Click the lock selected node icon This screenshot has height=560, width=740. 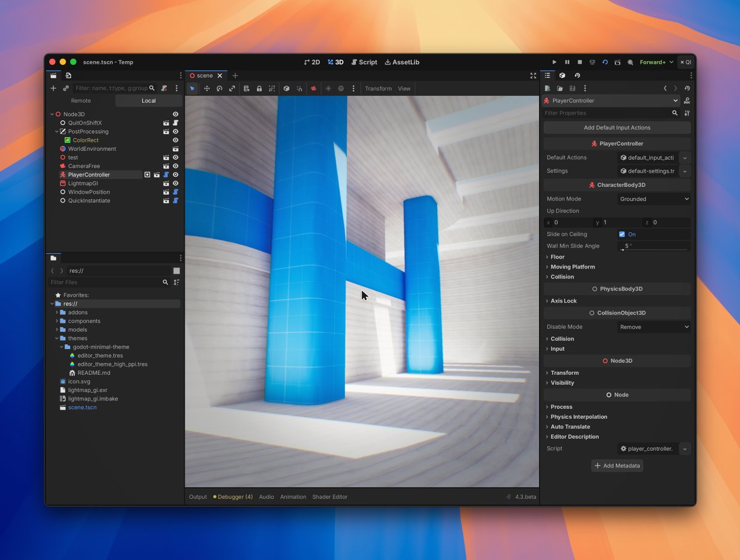[x=259, y=89]
